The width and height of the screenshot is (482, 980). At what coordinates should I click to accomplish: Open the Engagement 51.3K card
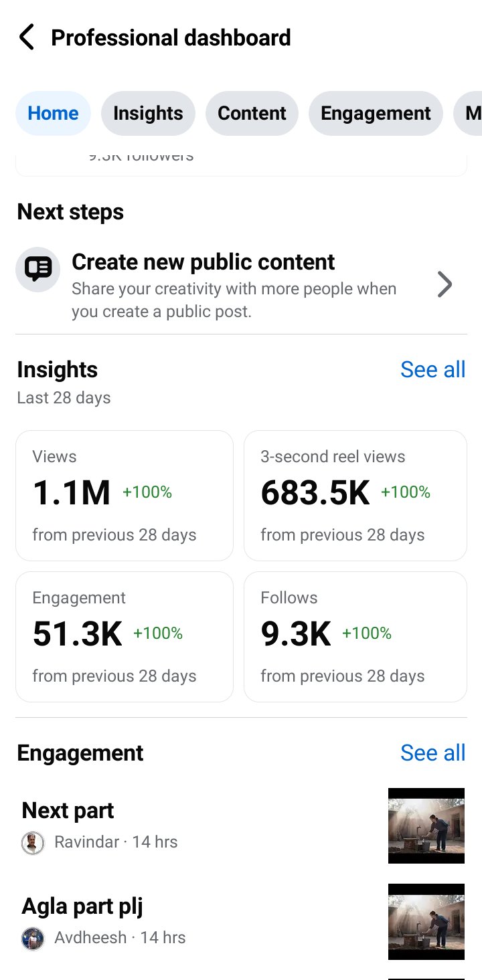[x=125, y=637]
